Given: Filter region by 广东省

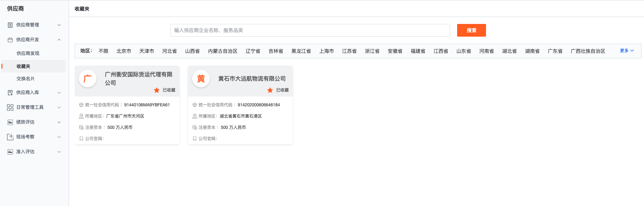Looking at the screenshot, I should [x=555, y=51].
